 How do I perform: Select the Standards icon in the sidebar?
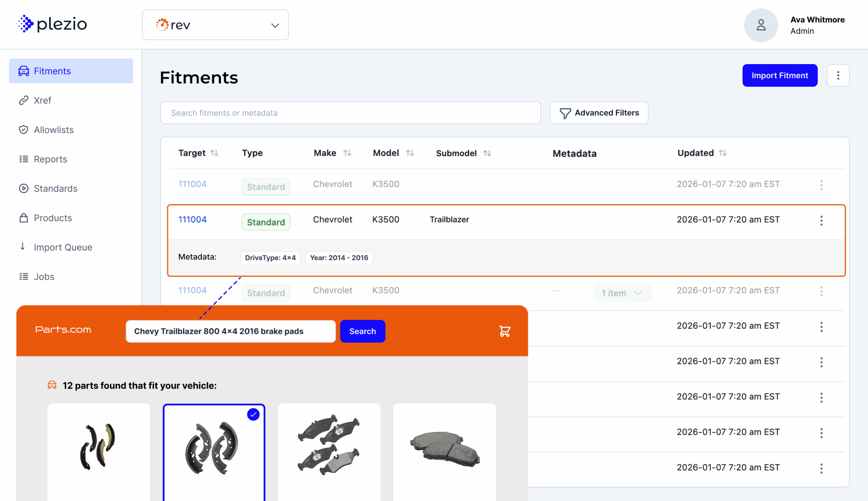(x=23, y=188)
